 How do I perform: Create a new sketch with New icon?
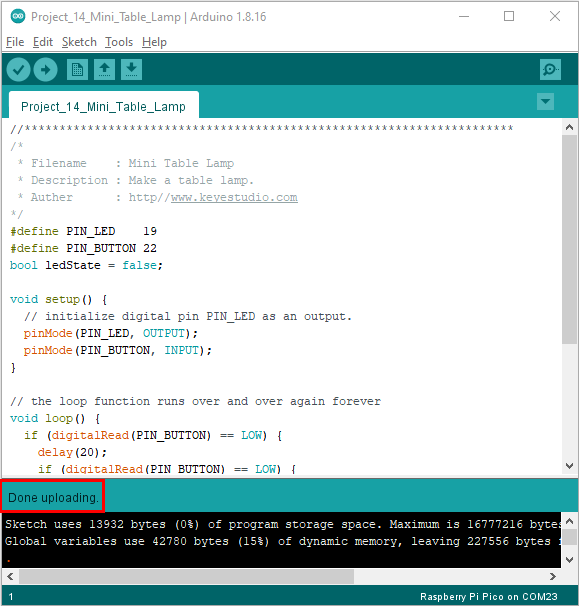coord(77,70)
